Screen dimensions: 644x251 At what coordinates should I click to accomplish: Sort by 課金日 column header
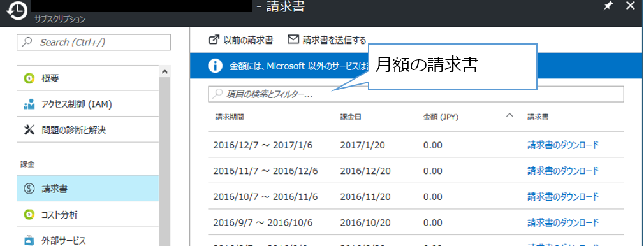[351, 117]
